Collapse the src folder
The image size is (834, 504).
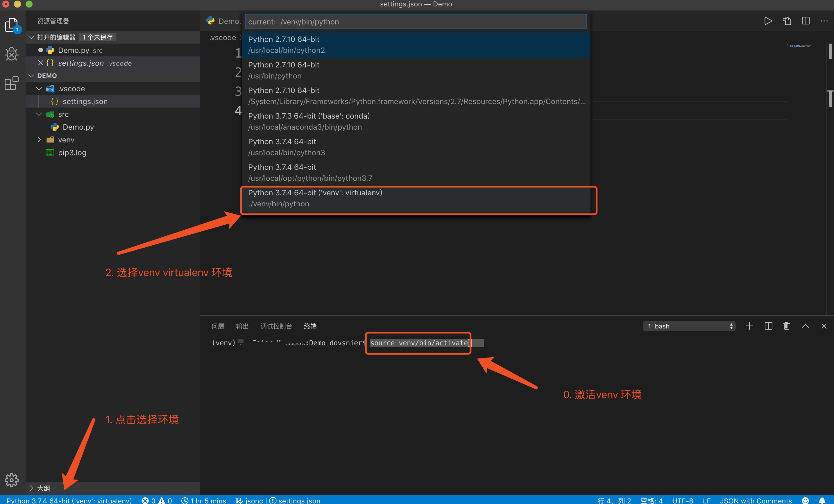(x=39, y=115)
